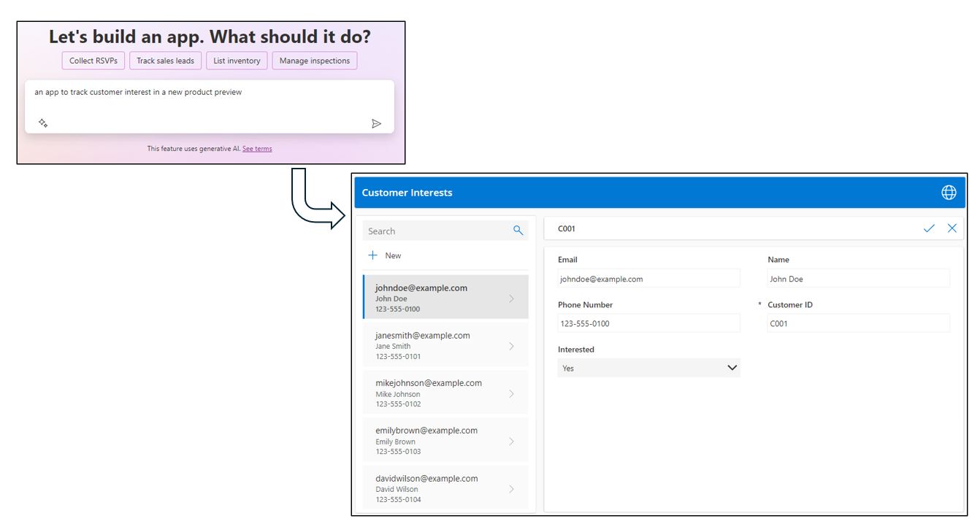The width and height of the screenshot is (980, 532).
Task: Open mikejohnson@example.com record chevron
Action: tap(511, 393)
